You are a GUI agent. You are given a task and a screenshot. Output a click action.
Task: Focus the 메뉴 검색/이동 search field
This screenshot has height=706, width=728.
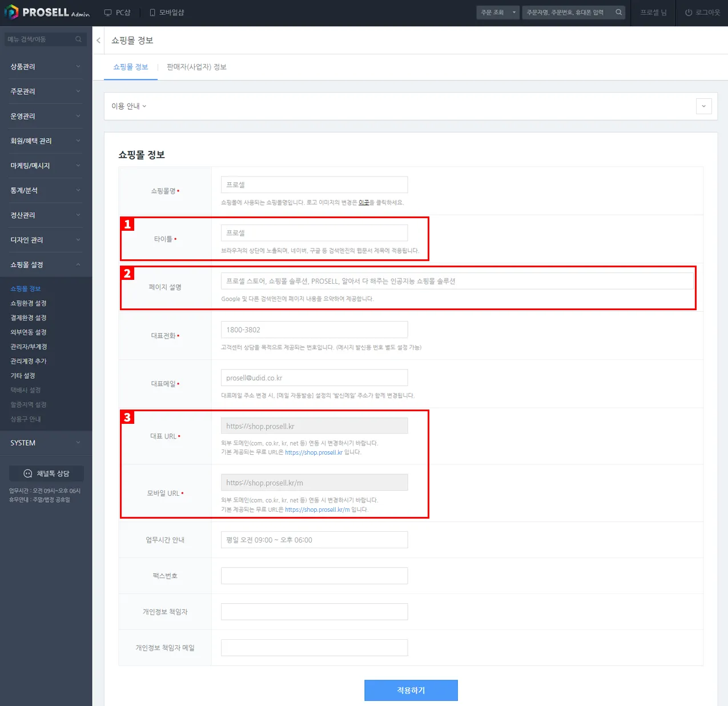40,39
